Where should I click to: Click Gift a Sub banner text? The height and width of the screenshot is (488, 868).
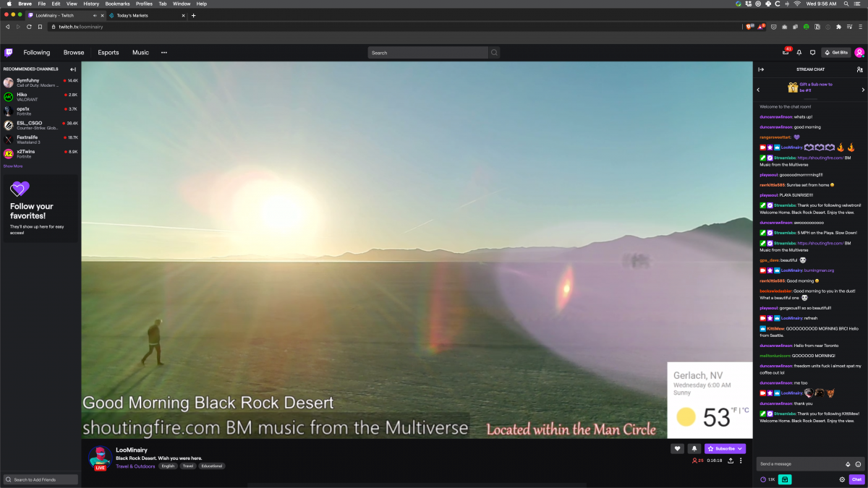(816, 87)
